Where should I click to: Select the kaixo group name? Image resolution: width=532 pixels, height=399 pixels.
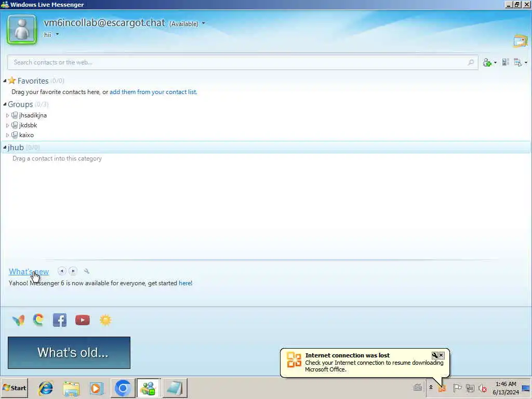click(x=26, y=135)
